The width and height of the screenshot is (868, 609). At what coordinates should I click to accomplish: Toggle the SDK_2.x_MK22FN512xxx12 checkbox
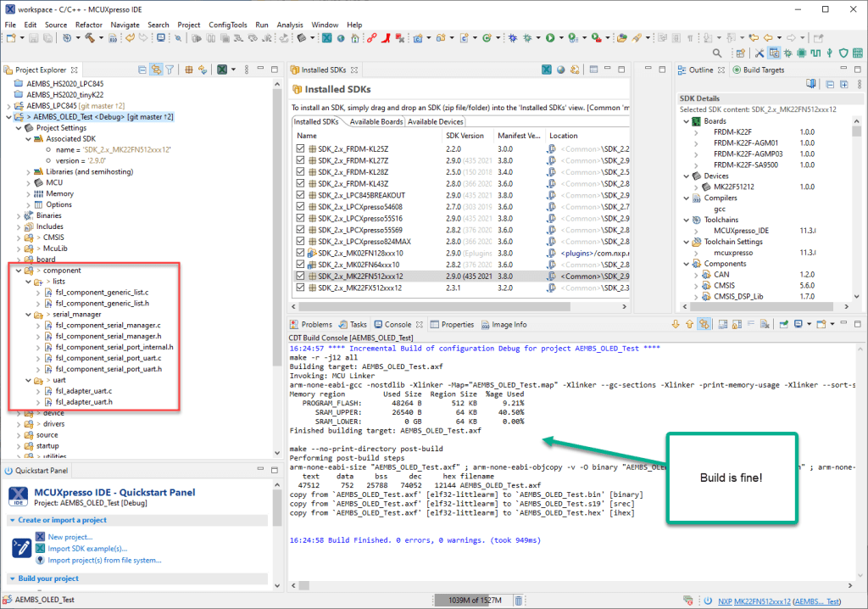(300, 276)
